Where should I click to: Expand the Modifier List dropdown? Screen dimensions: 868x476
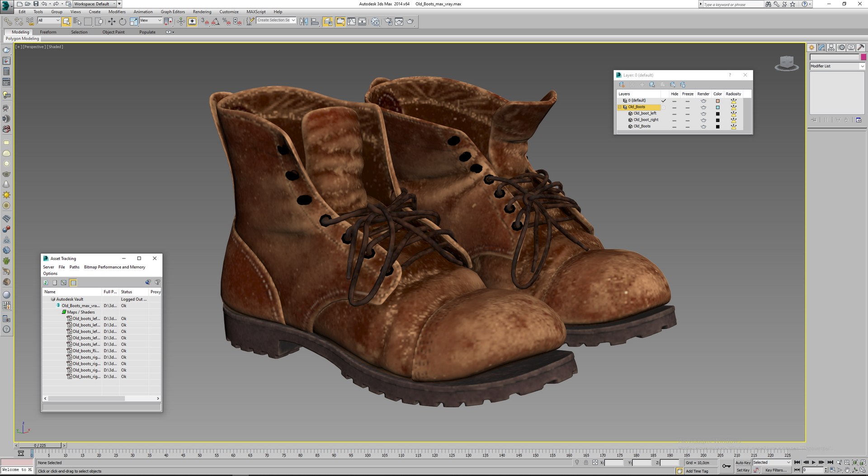(x=837, y=66)
